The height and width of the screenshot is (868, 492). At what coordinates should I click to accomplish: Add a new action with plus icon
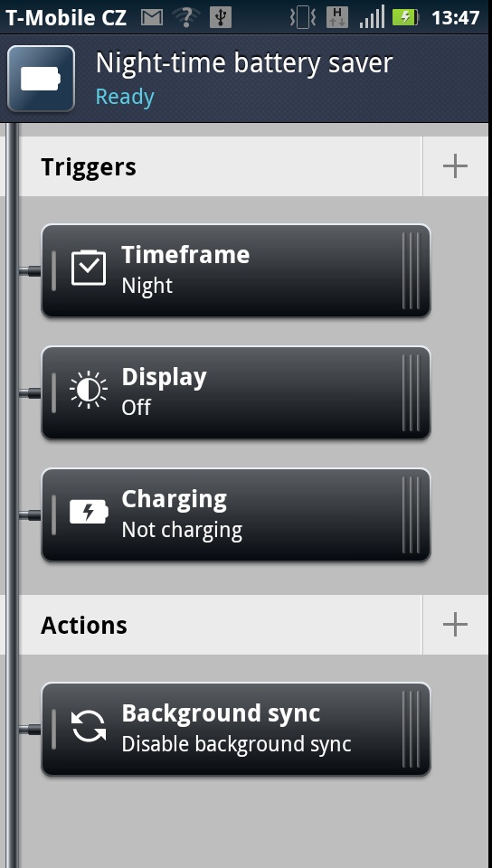click(455, 625)
